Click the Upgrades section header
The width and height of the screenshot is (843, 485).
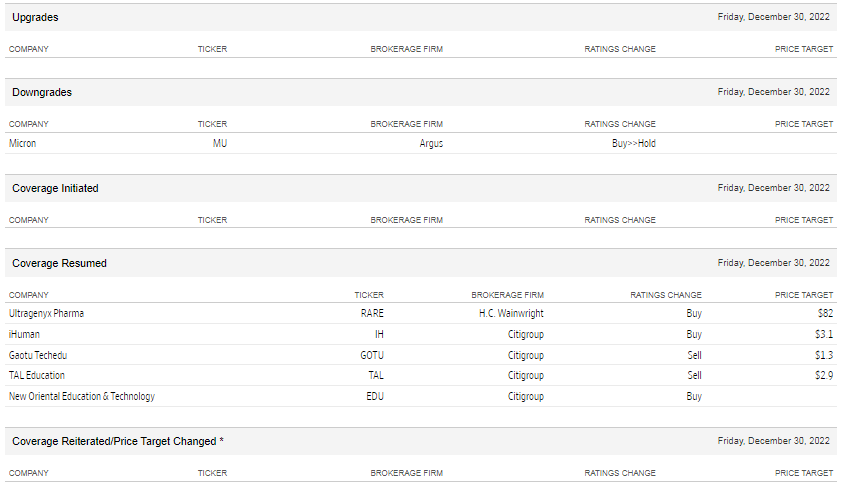pyautogui.click(x=35, y=17)
